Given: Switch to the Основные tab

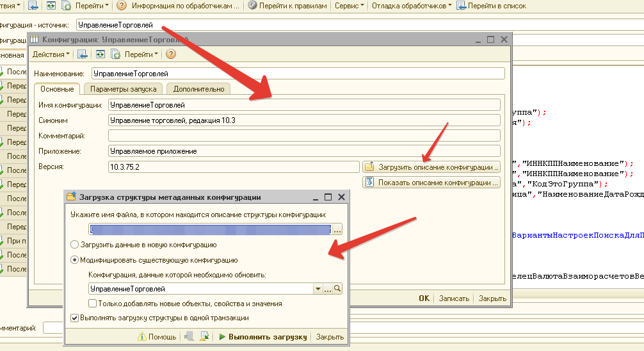Looking at the screenshot, I should (x=57, y=89).
